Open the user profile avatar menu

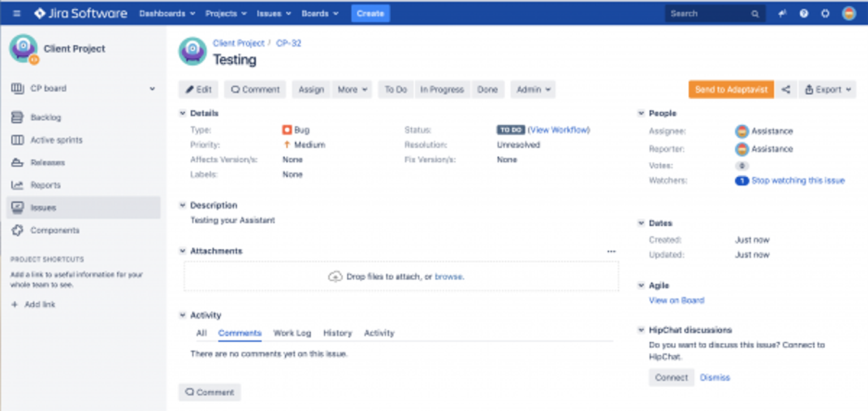849,13
